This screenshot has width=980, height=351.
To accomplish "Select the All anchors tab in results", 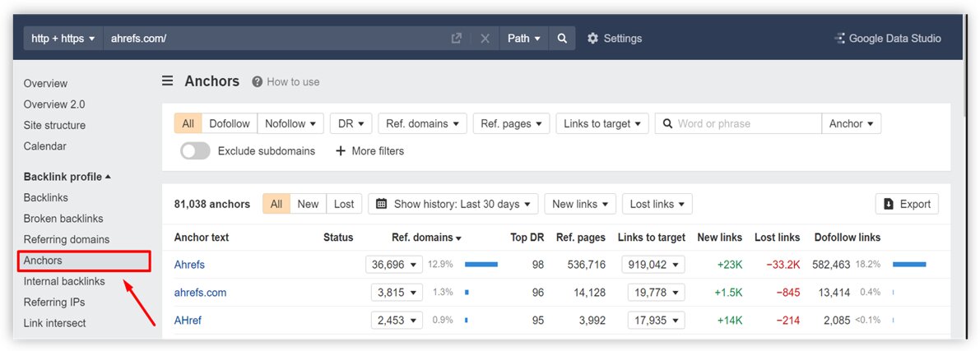I will (x=276, y=204).
